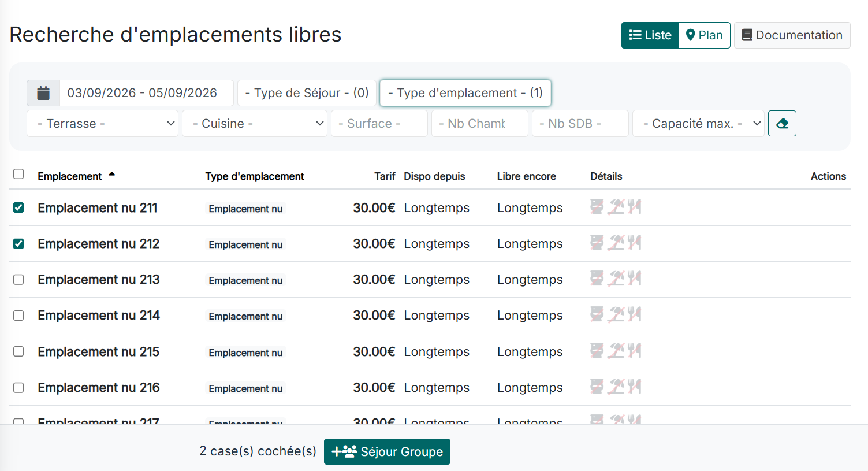Click the calendar icon beside the date range
868x471 pixels.
coord(43,93)
